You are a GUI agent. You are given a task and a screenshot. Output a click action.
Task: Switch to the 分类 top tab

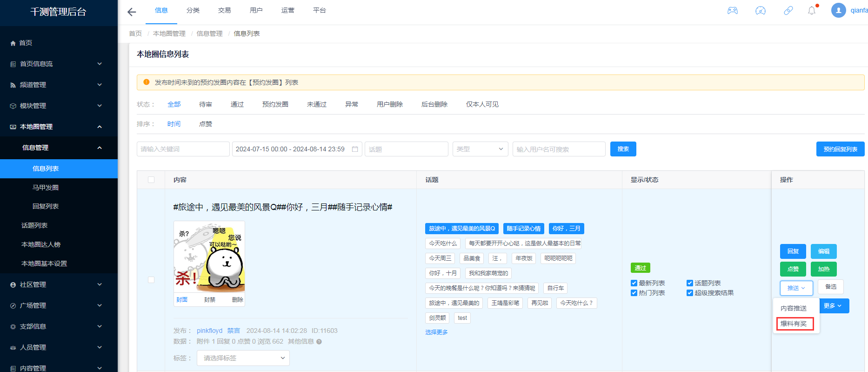coord(193,10)
